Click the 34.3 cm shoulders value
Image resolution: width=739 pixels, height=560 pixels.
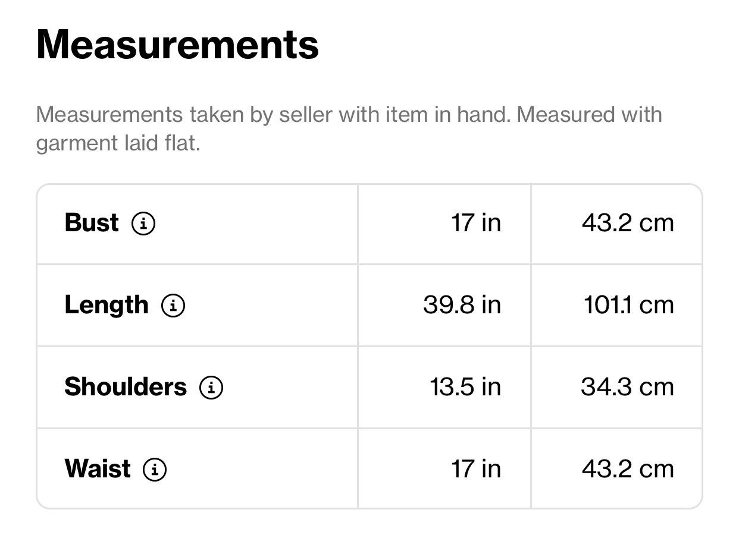point(628,387)
